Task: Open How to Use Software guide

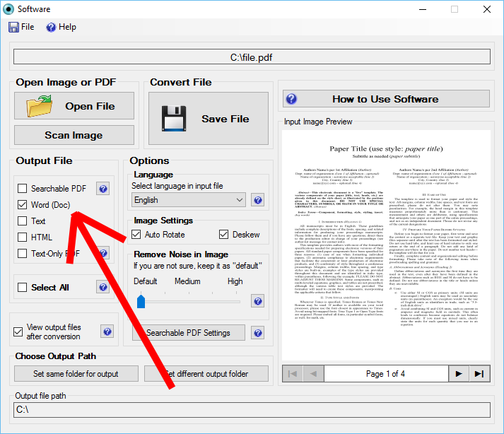Action: 386,99
